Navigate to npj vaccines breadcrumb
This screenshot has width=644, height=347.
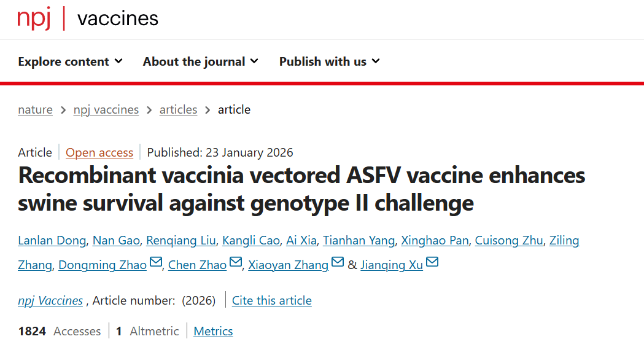(106, 110)
